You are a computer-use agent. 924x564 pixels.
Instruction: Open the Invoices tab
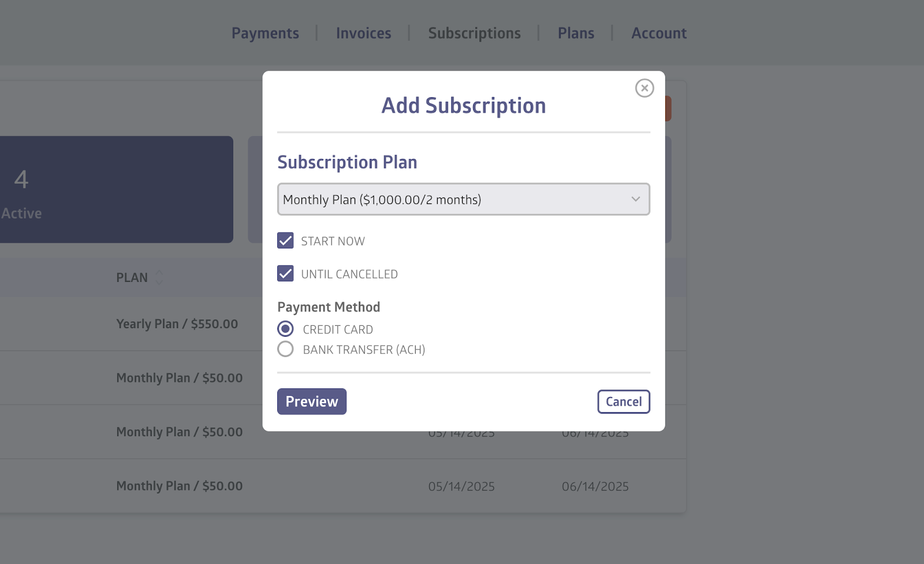click(x=363, y=34)
